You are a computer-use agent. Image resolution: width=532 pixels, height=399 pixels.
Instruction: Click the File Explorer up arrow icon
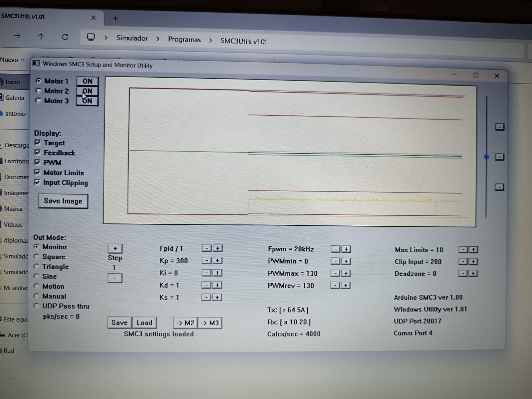41,36
